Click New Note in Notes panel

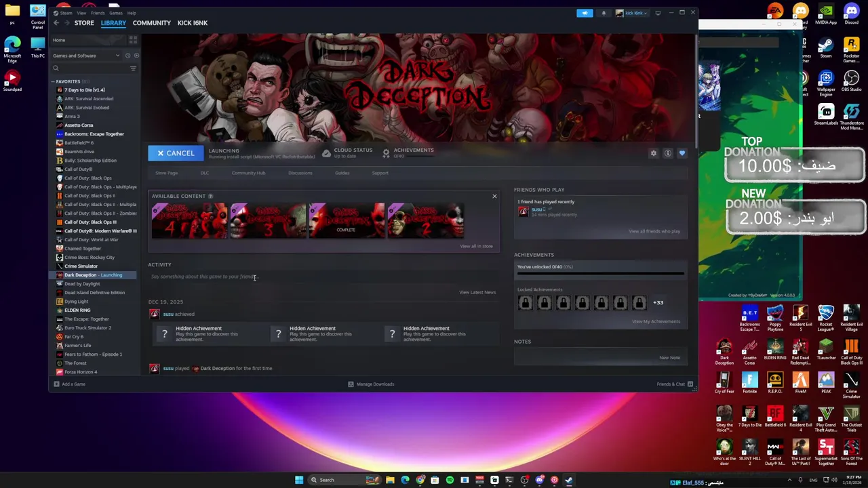pyautogui.click(x=669, y=357)
